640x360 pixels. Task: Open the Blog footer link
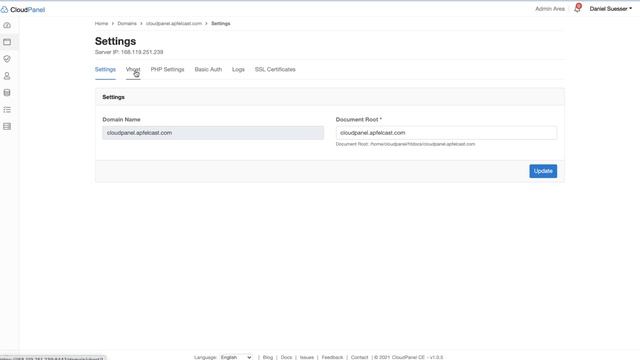point(268,357)
